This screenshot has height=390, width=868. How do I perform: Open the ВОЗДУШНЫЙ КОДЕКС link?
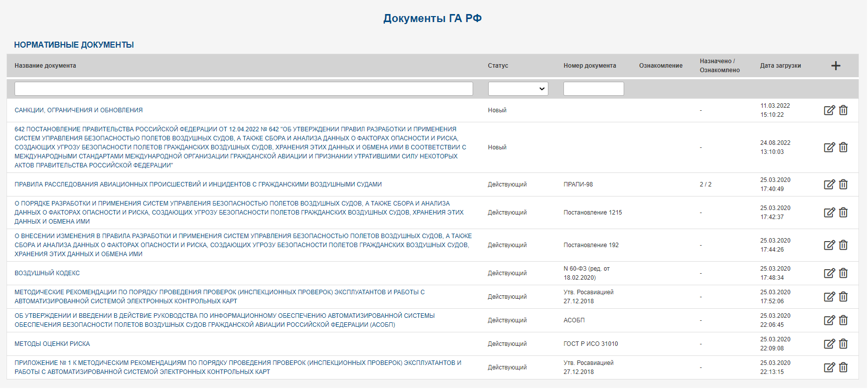tap(47, 273)
